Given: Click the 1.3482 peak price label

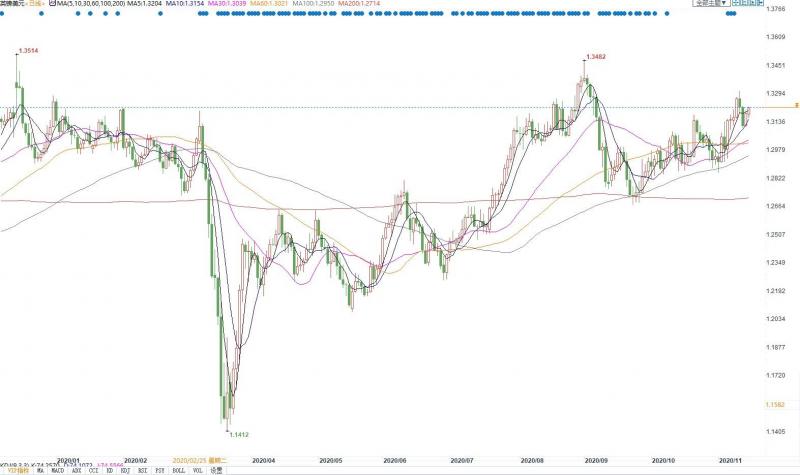Looking at the screenshot, I should [x=596, y=57].
